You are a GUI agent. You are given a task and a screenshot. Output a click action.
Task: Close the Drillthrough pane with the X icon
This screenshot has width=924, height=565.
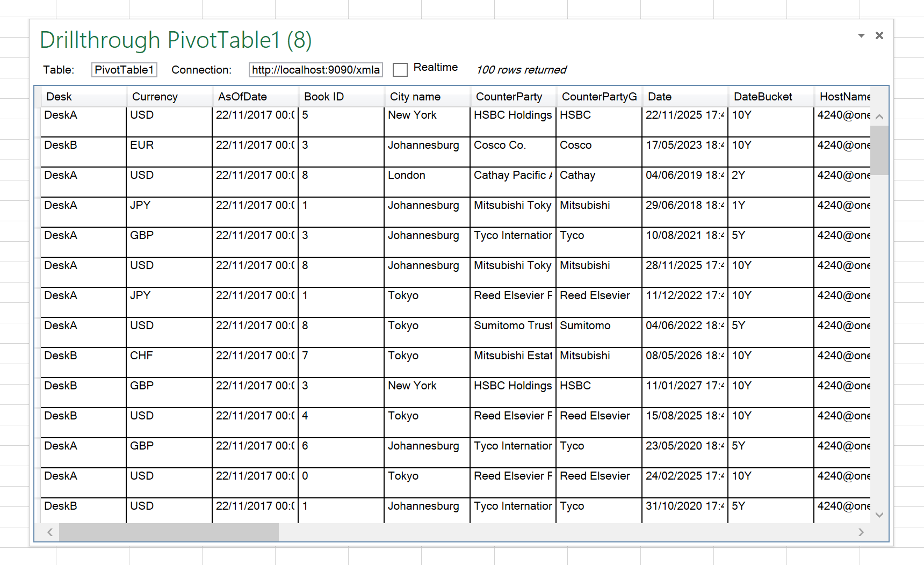coord(879,35)
